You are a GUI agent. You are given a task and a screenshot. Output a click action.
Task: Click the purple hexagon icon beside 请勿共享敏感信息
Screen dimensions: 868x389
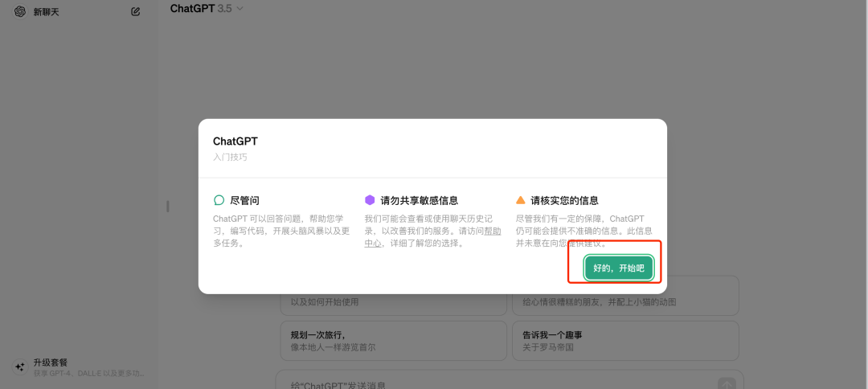(370, 200)
